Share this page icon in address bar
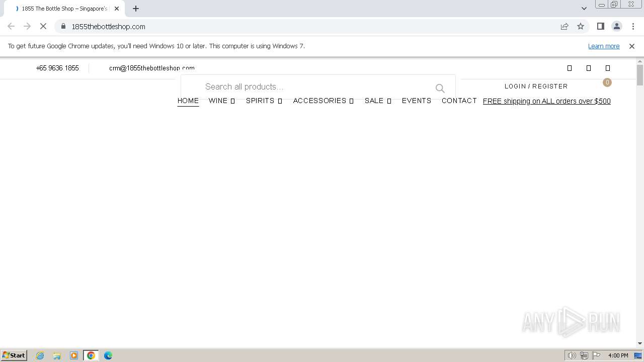Screen dimensions: 644x362 pos(565,26)
